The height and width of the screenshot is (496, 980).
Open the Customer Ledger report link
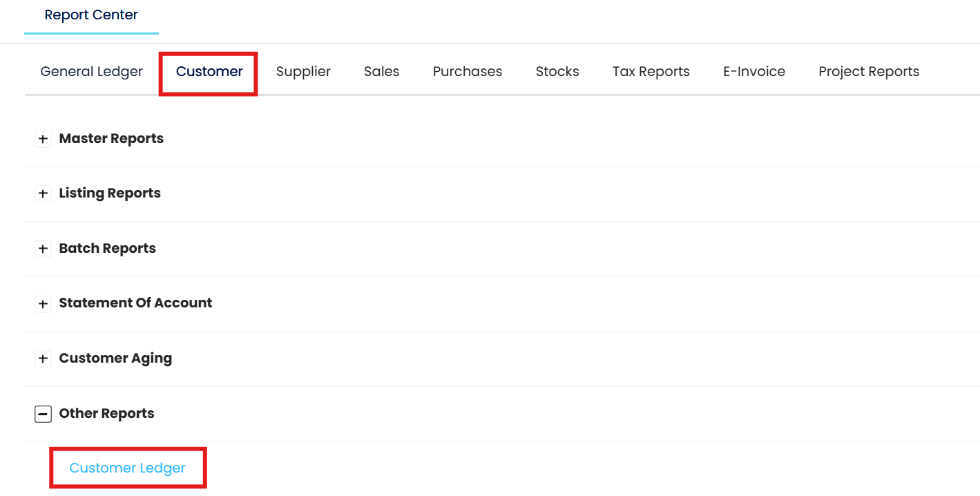point(128,468)
